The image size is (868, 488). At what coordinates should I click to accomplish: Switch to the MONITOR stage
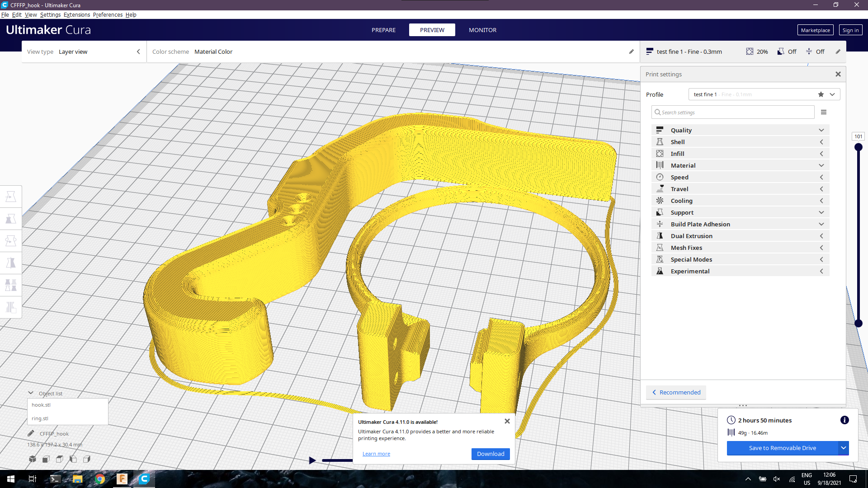pos(482,30)
